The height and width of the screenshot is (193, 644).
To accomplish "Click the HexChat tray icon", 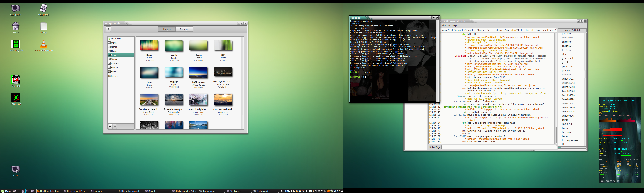I will (x=328, y=191).
